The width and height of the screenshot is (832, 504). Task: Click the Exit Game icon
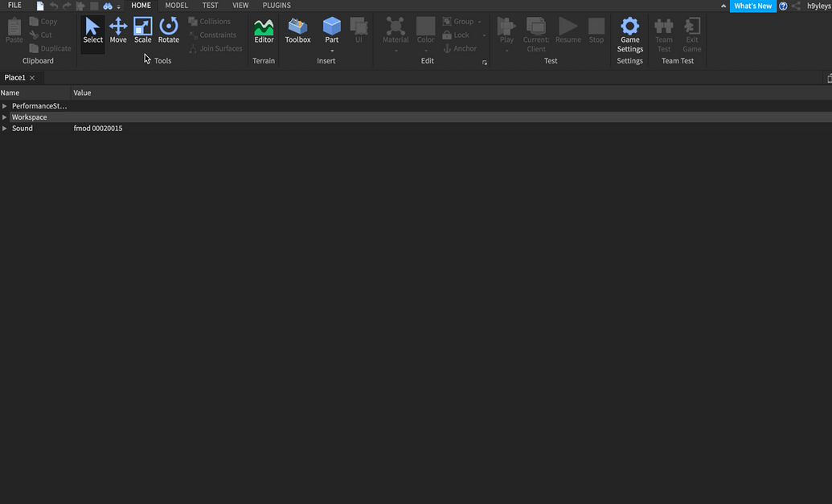(692, 35)
